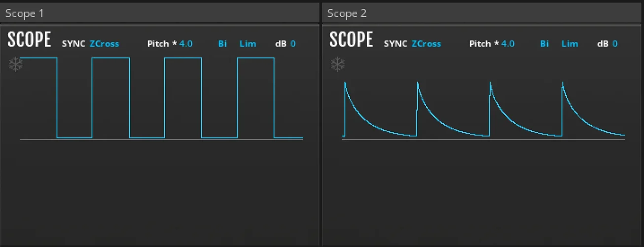Click the Pitch 4.0 value in Scope 2
The image size is (644, 247).
[x=508, y=44]
